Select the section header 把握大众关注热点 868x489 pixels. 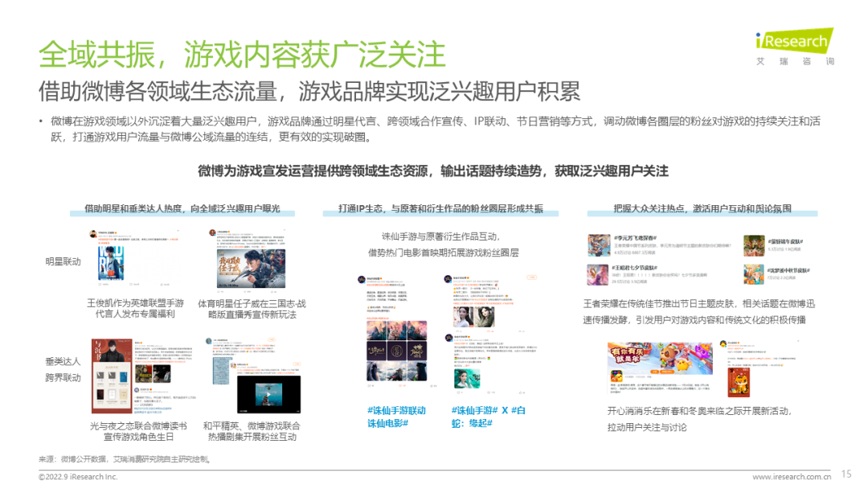point(702,209)
